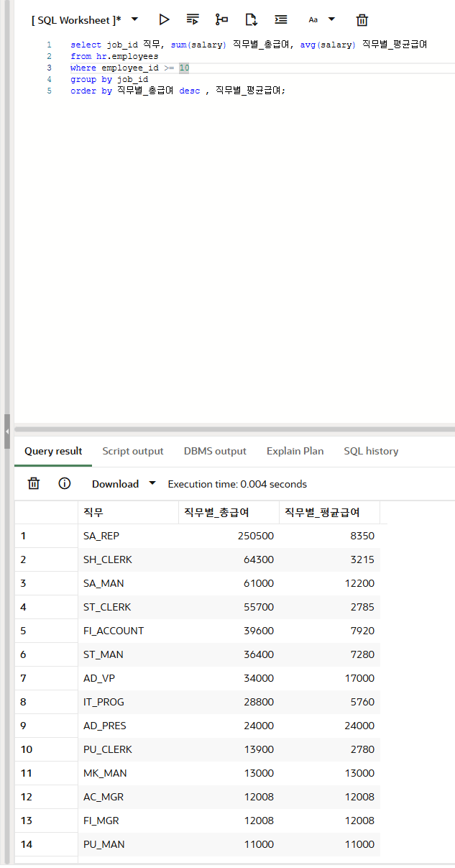
Task: Open the SQL history tab
Action: (x=371, y=451)
